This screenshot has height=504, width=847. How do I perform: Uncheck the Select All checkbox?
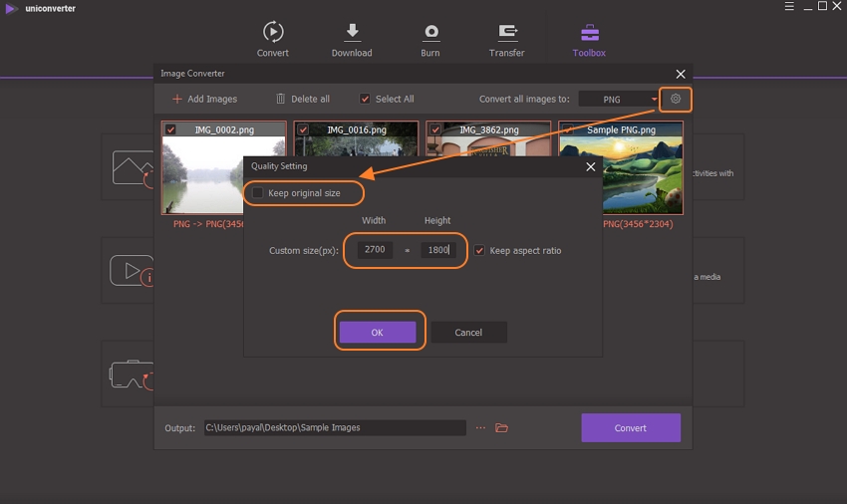coord(365,99)
